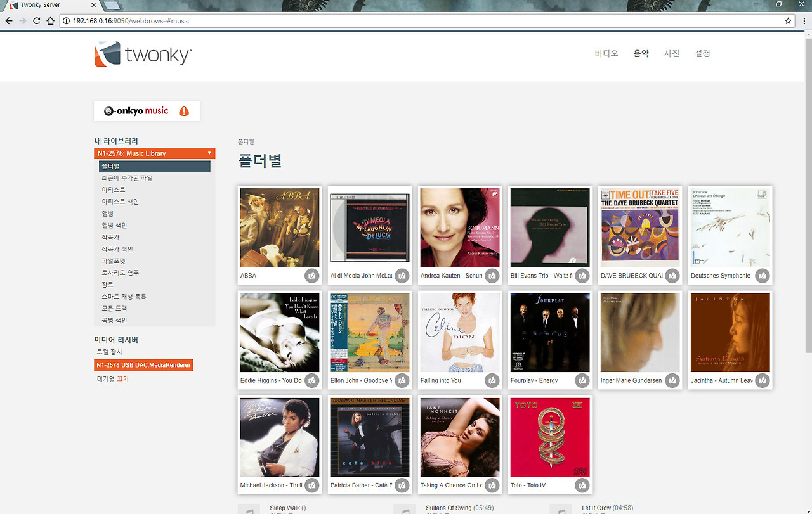Click the beam icon on Taking A Chance On Love
812x514 pixels.
tap(492, 485)
